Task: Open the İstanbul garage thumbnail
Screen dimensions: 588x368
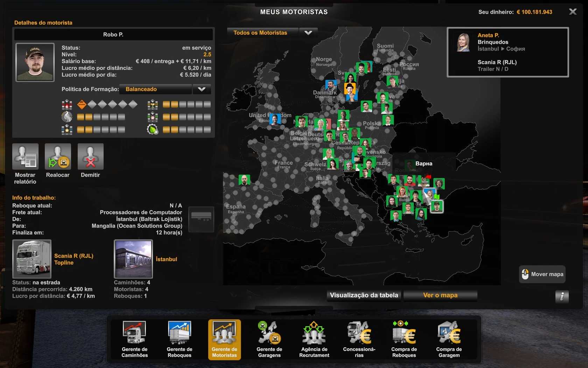Action: [133, 259]
